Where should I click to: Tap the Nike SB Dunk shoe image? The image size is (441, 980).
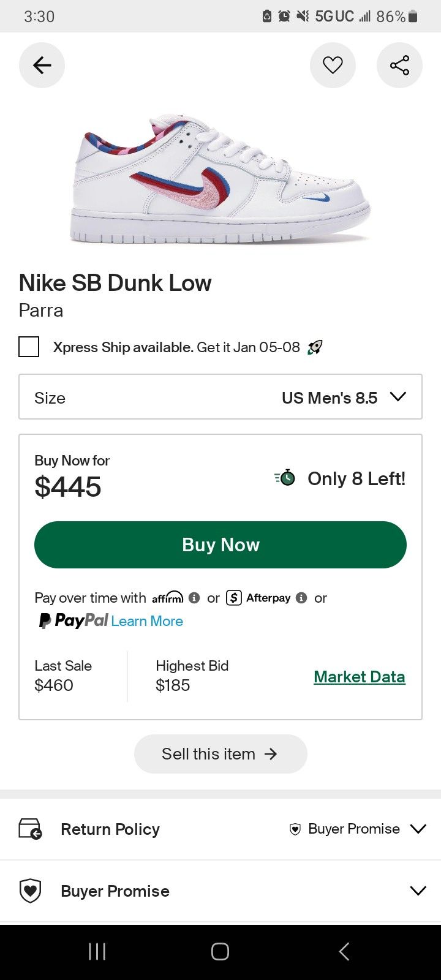click(221, 179)
